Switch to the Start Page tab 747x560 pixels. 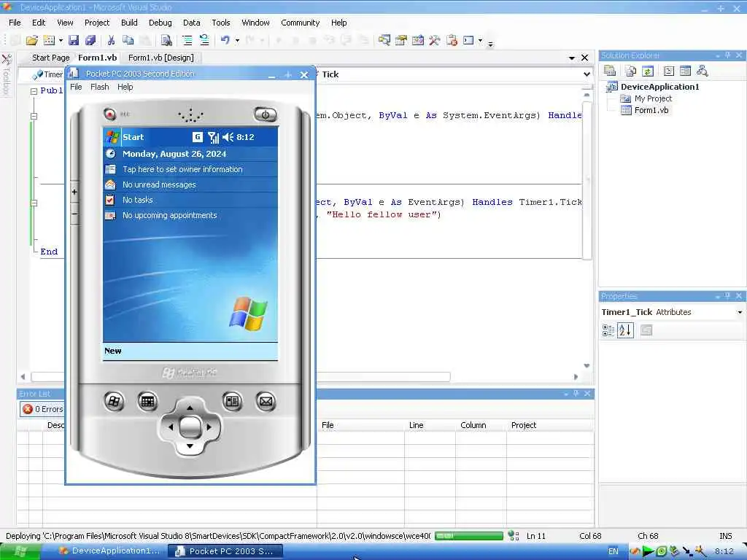click(x=50, y=58)
